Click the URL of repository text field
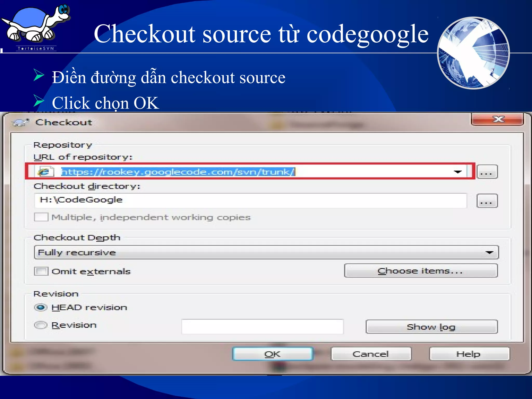532x399 pixels. [x=250, y=171]
